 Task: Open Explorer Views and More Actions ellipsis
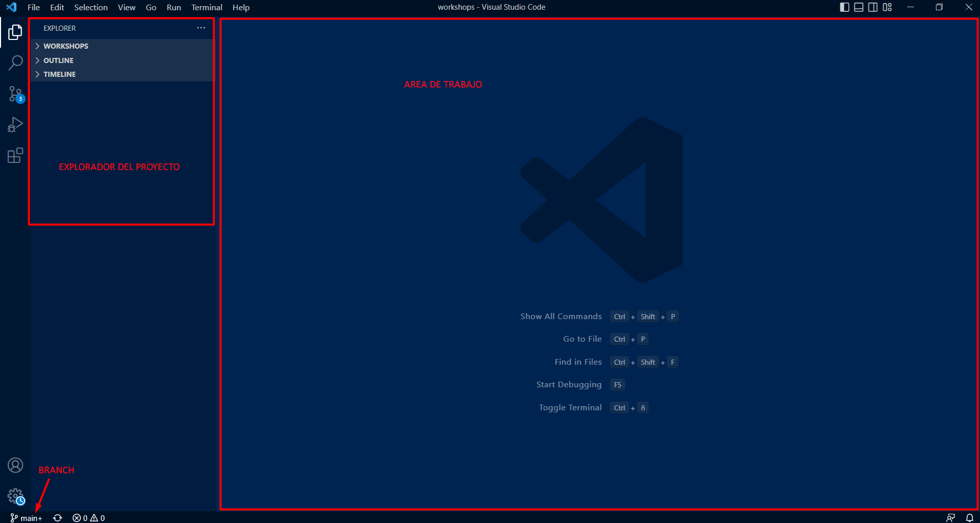point(201,28)
